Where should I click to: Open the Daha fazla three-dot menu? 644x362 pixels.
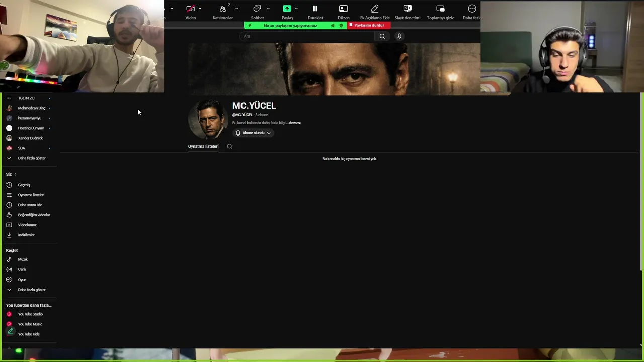pyautogui.click(x=472, y=9)
